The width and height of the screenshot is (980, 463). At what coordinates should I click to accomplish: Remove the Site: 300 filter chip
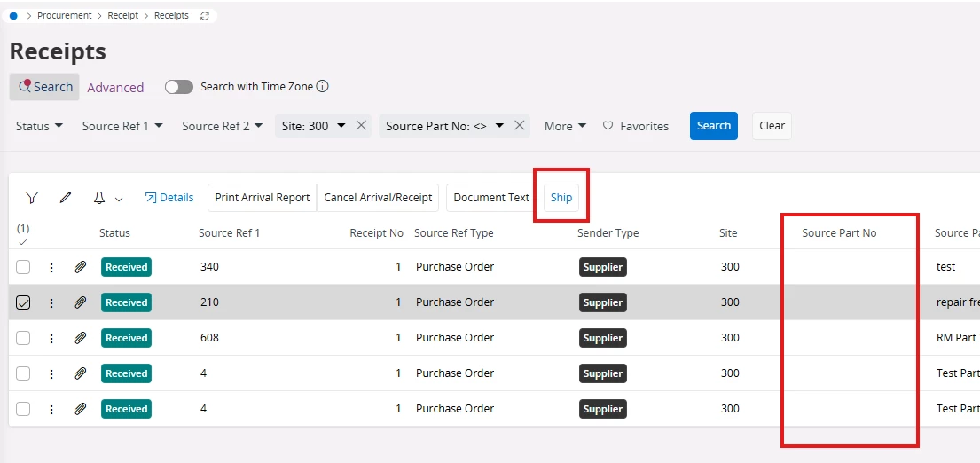click(x=361, y=126)
